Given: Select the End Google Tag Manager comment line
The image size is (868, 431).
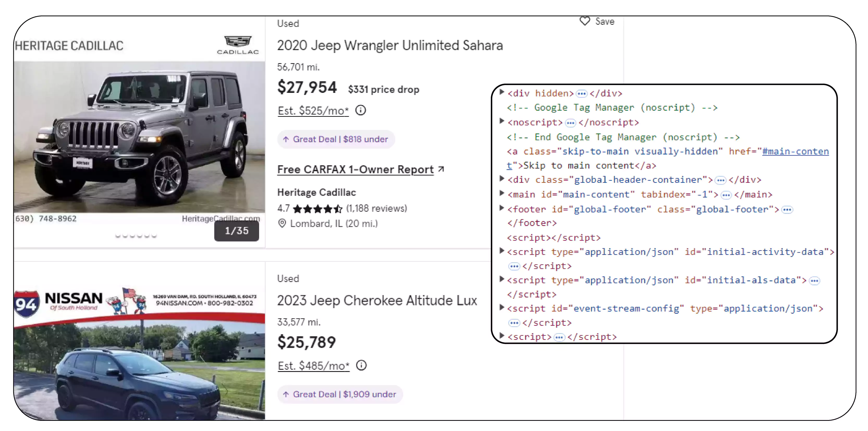Looking at the screenshot, I should pos(623,137).
